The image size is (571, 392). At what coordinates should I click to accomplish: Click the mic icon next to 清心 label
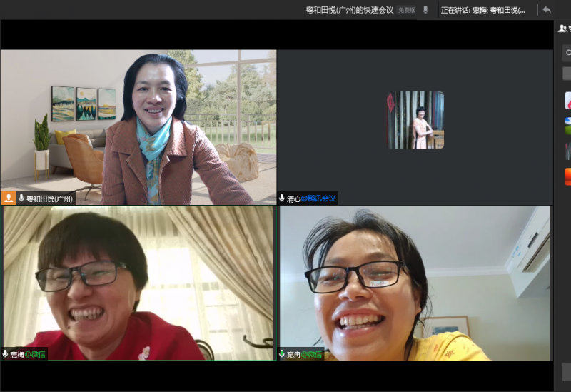tap(282, 198)
